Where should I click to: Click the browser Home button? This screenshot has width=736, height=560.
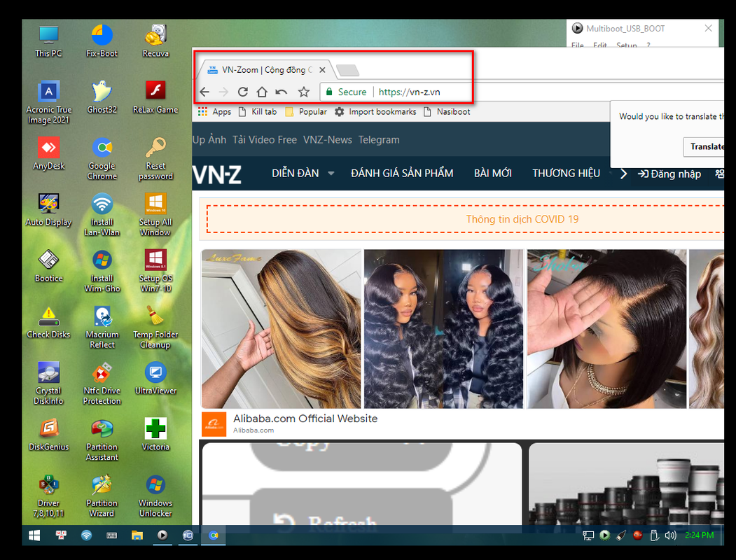262,92
